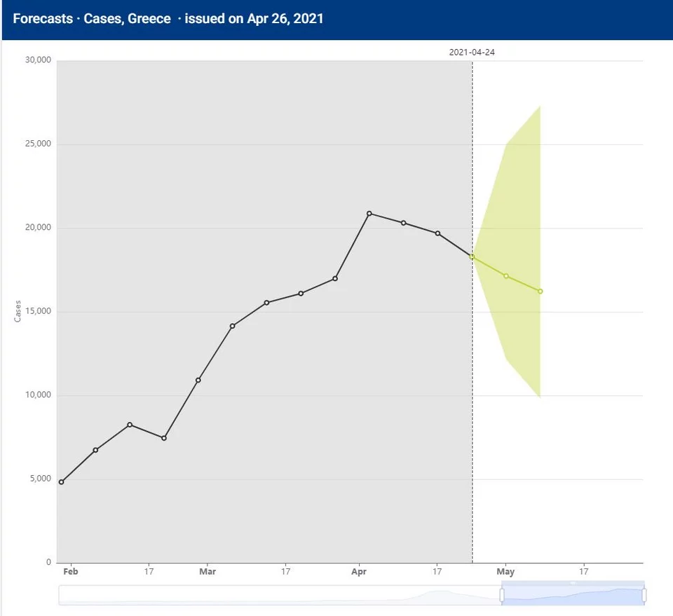The height and width of the screenshot is (616, 673).
Task: Click the unselected left part of range slider
Action: tap(280, 595)
